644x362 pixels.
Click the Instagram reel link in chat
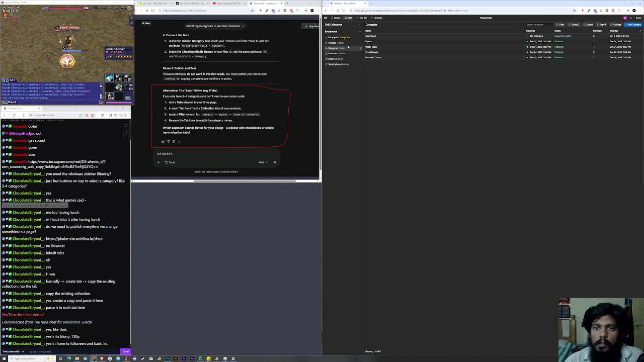54,164
